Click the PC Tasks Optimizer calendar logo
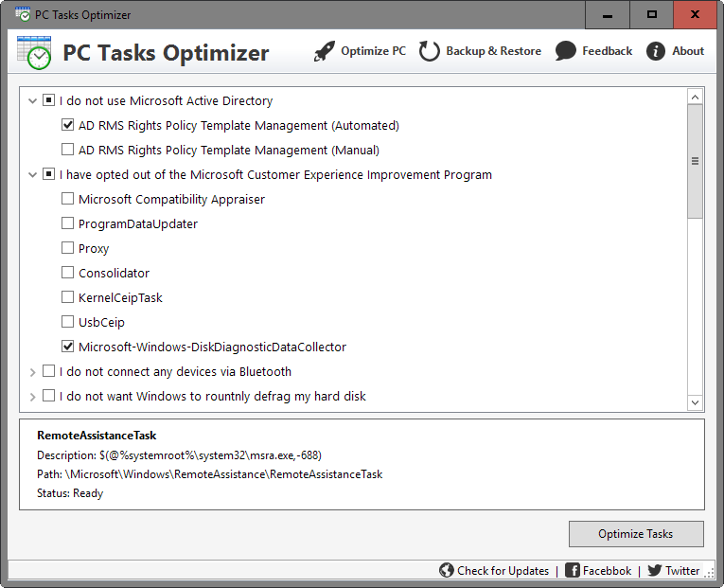 click(34, 51)
